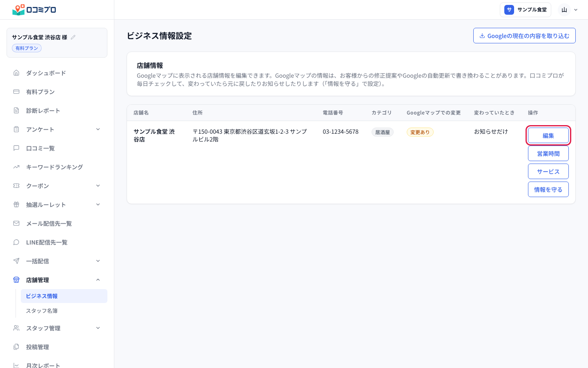The image size is (588, 368).
Task: Click the store icon for 店舗管理
Action: tap(16, 280)
